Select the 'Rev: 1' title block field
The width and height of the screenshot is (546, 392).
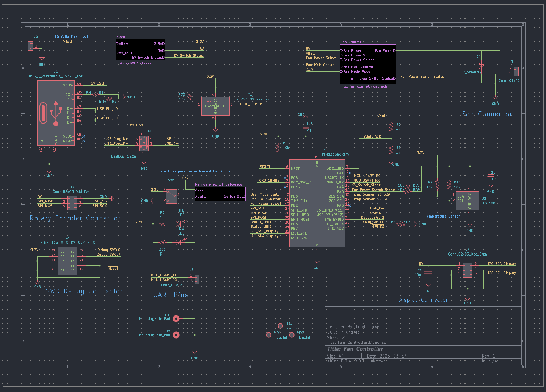pyautogui.click(x=488, y=356)
